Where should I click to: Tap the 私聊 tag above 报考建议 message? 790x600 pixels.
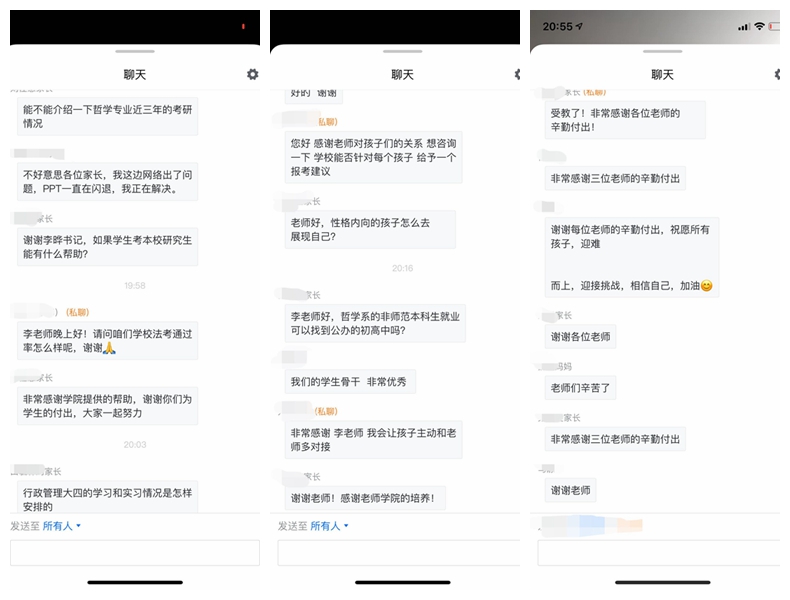pos(327,122)
